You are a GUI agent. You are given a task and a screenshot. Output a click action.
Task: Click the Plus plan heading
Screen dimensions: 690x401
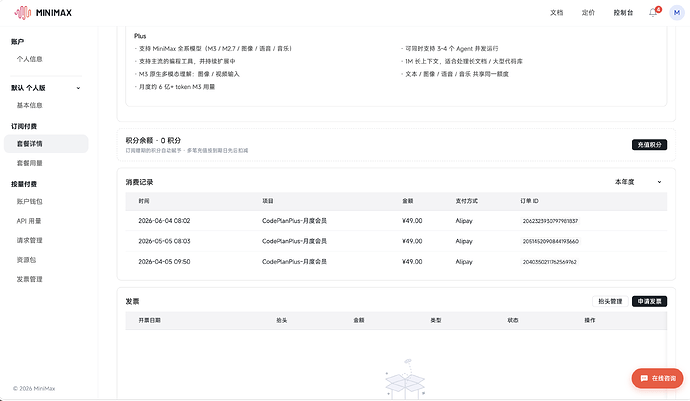point(140,36)
